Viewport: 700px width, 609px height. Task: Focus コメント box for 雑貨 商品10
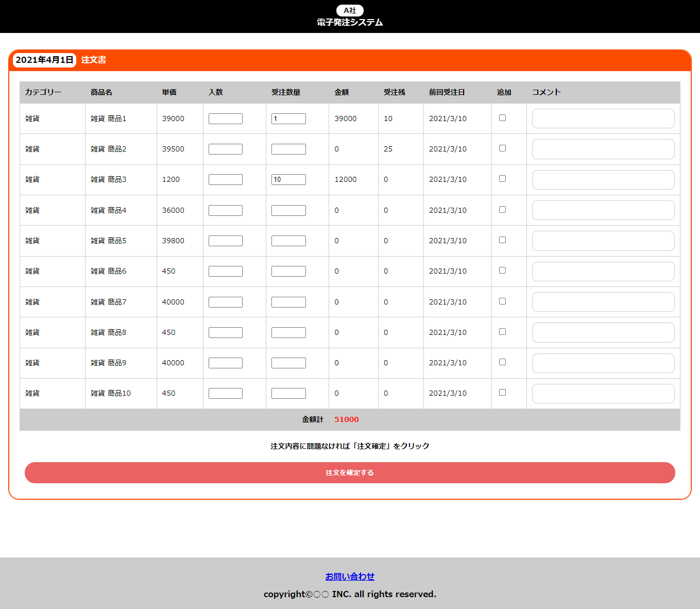click(x=603, y=394)
